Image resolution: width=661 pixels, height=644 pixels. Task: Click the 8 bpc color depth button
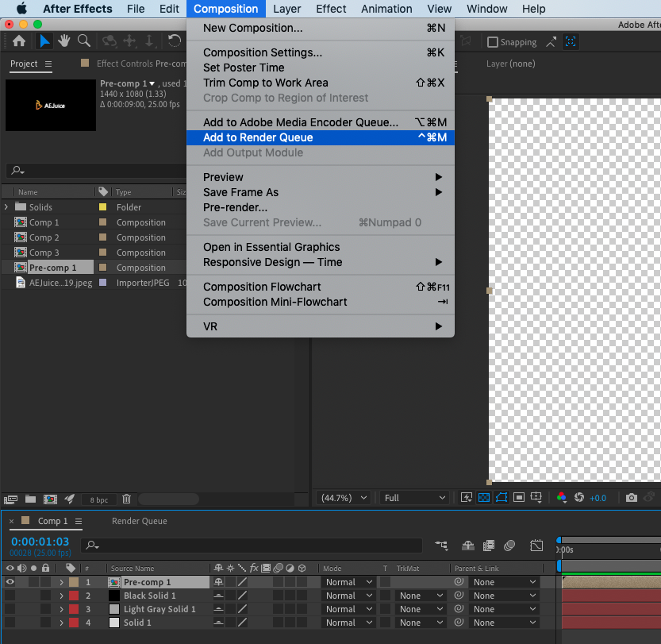tap(98, 499)
